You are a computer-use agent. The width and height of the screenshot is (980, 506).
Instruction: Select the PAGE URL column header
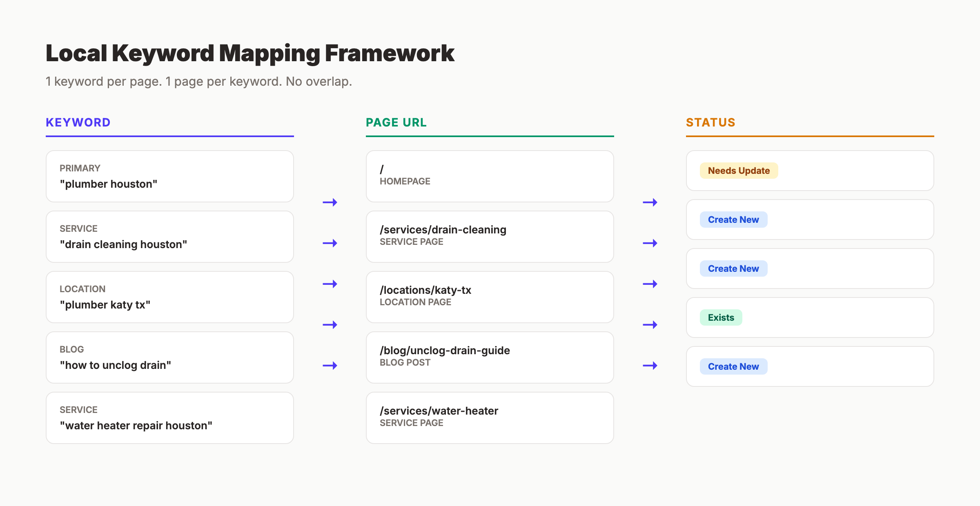click(x=396, y=122)
